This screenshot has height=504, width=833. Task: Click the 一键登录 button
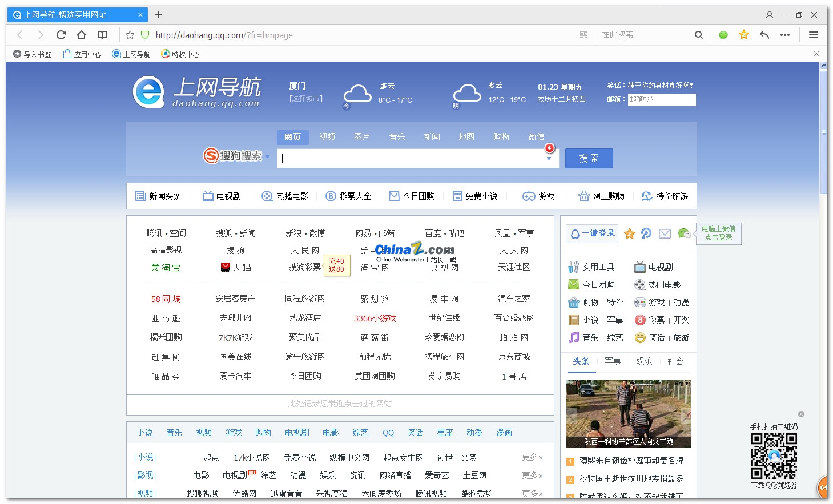592,233
